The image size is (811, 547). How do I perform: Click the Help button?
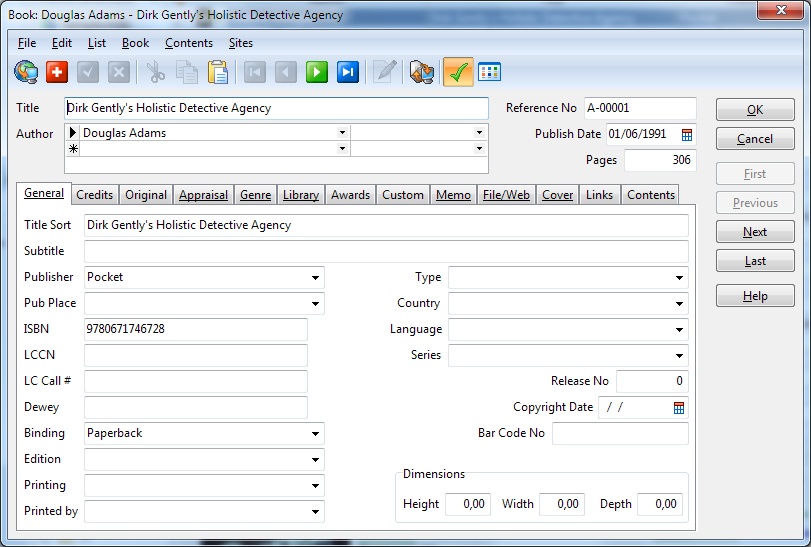coord(755,296)
